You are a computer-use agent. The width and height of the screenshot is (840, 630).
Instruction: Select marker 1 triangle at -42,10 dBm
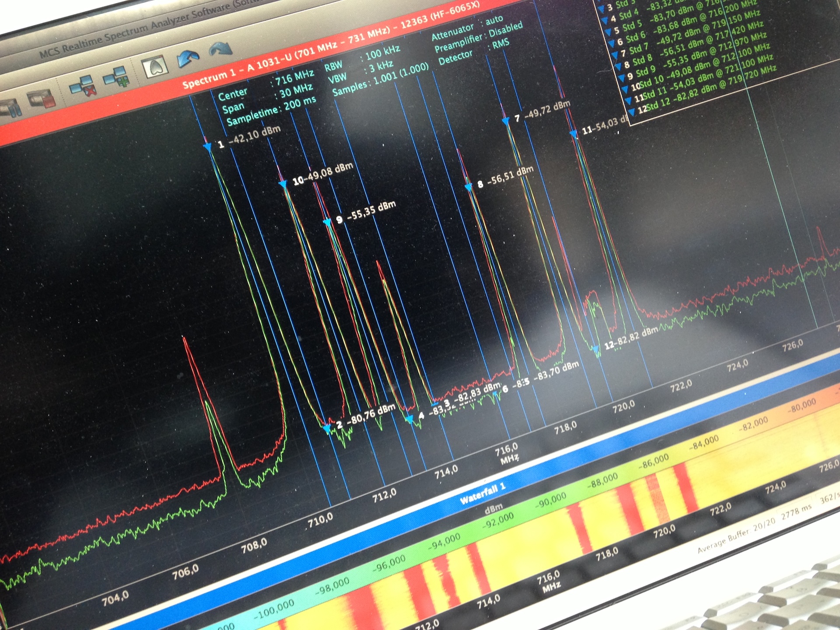pyautogui.click(x=208, y=147)
